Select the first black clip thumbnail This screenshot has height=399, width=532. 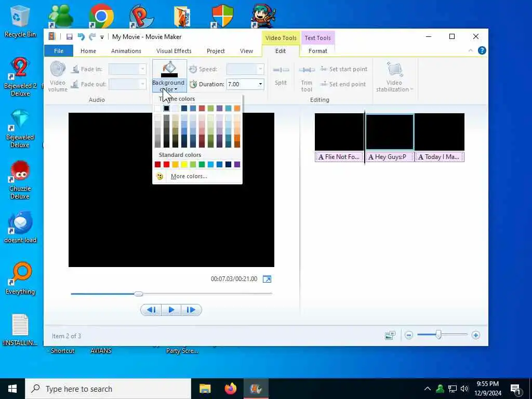[339, 132]
